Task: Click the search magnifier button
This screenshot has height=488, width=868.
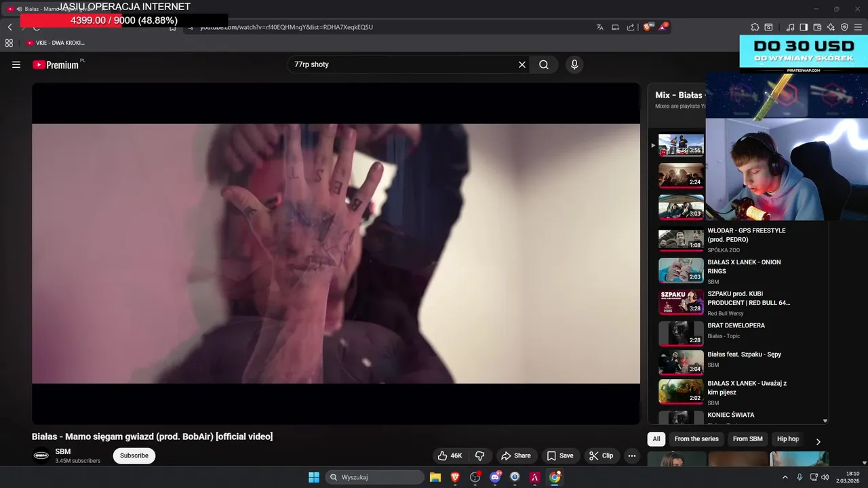Action: pyautogui.click(x=544, y=64)
